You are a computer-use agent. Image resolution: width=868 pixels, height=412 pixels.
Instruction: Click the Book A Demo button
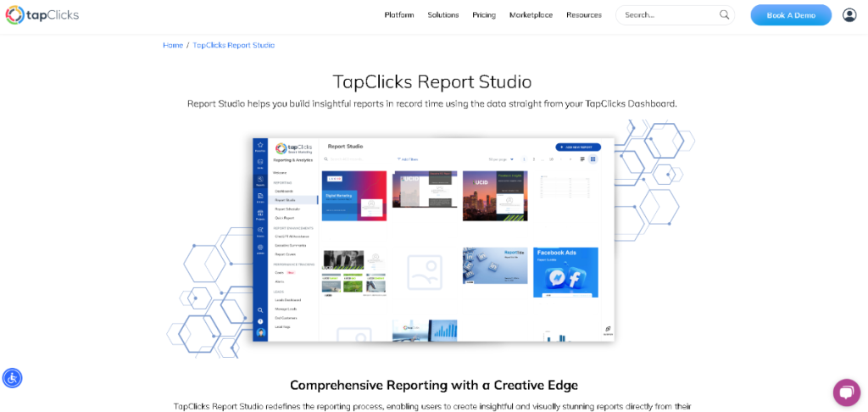(x=790, y=15)
